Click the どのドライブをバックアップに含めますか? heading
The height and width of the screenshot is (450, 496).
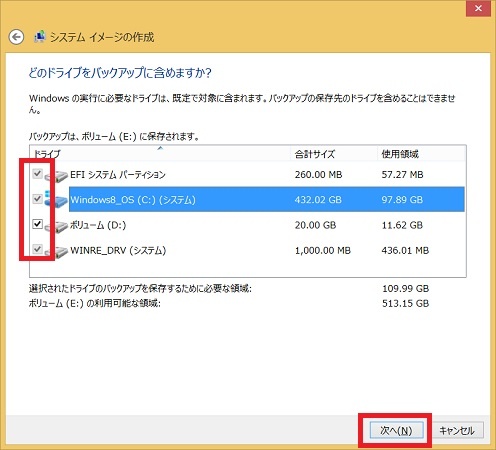(120, 73)
